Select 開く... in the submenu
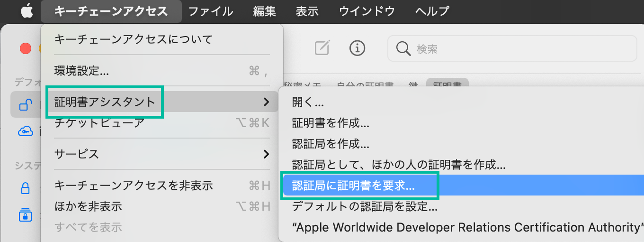The width and height of the screenshot is (644, 242). [x=462, y=102]
